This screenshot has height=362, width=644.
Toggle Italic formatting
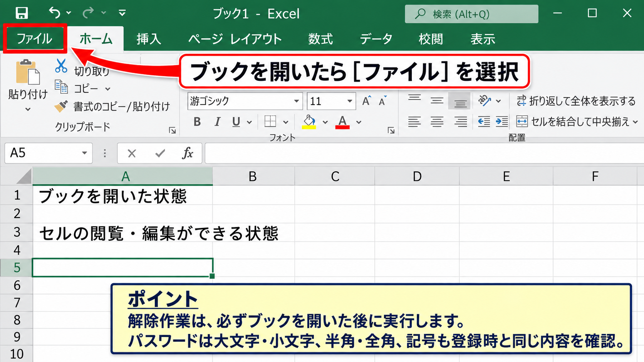[x=217, y=122]
